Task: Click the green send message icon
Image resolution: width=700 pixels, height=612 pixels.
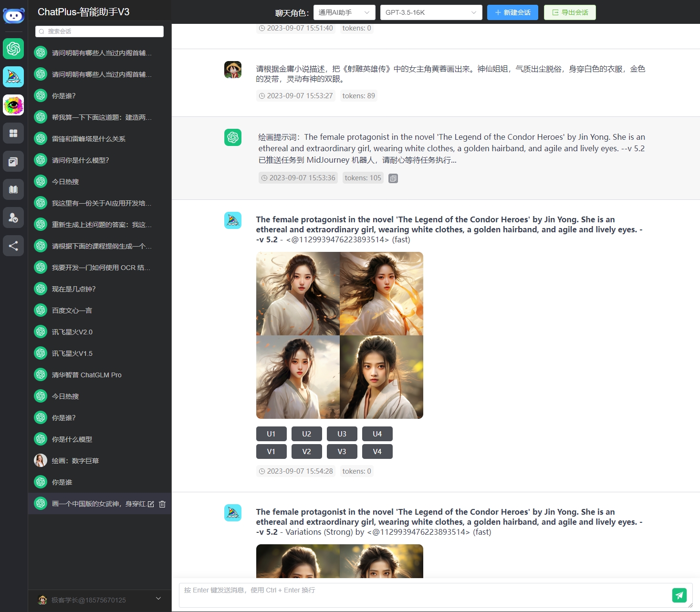Action: click(679, 595)
